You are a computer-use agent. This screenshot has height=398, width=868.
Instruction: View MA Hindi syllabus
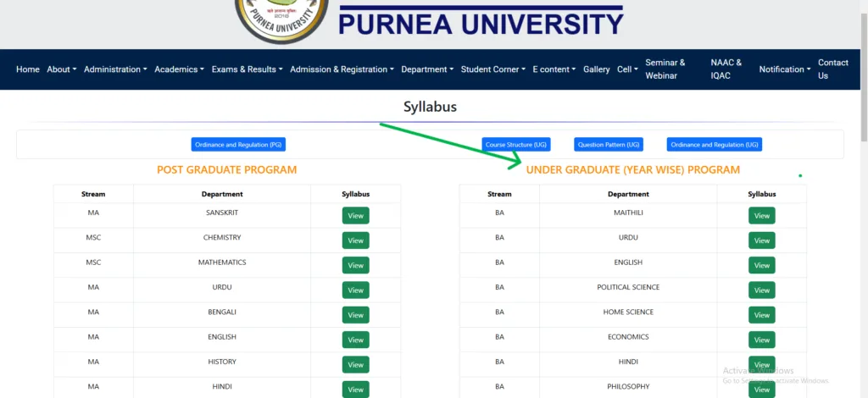click(355, 390)
